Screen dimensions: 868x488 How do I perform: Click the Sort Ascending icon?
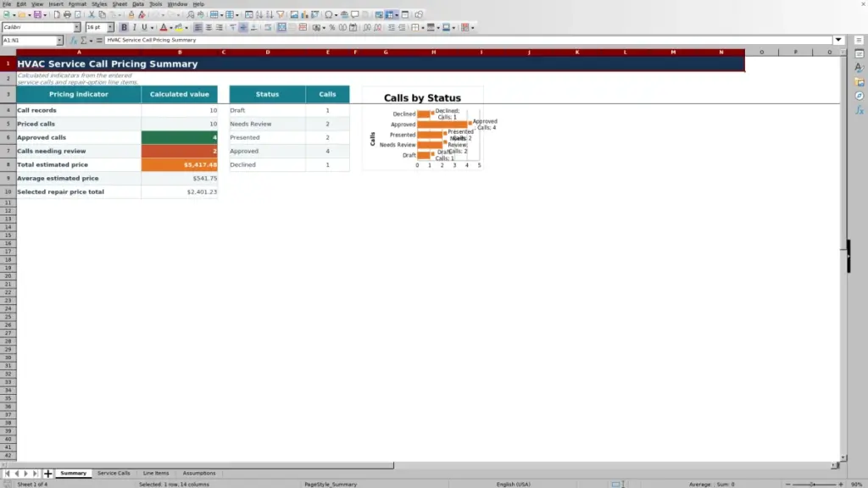[x=259, y=15]
